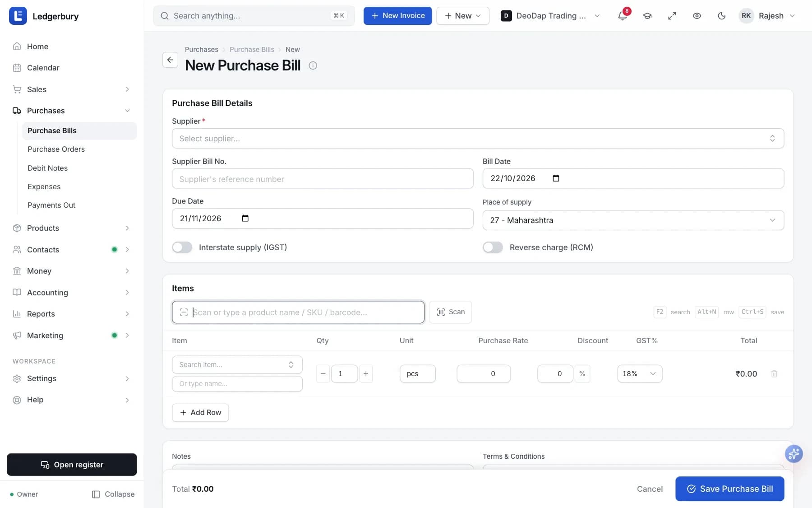
Task: Open Purchase Orders page
Action: [56, 149]
